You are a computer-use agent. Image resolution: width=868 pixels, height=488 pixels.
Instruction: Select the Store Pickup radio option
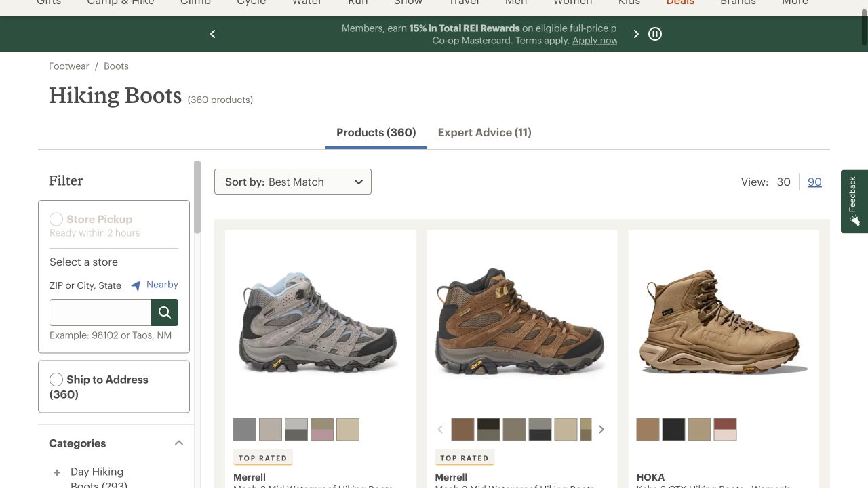(56, 219)
